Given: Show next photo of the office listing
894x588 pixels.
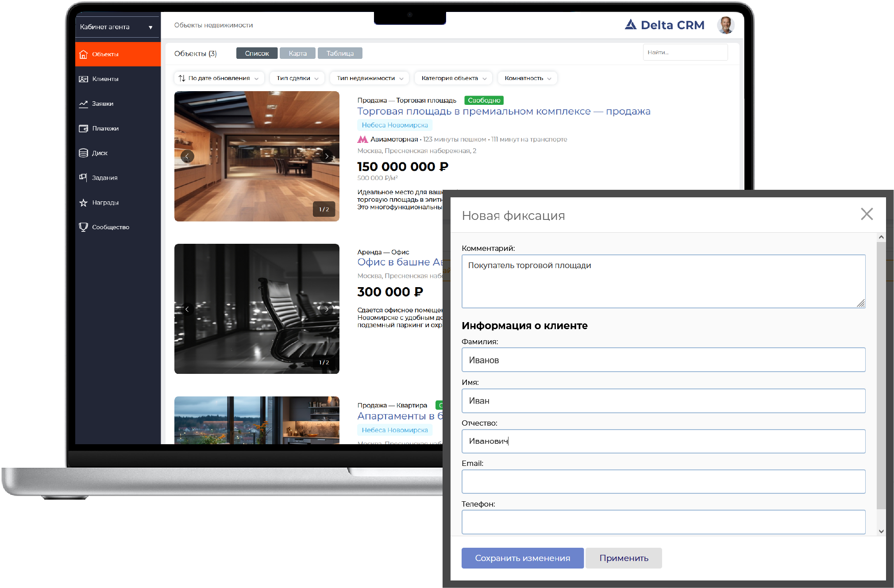Looking at the screenshot, I should (327, 309).
